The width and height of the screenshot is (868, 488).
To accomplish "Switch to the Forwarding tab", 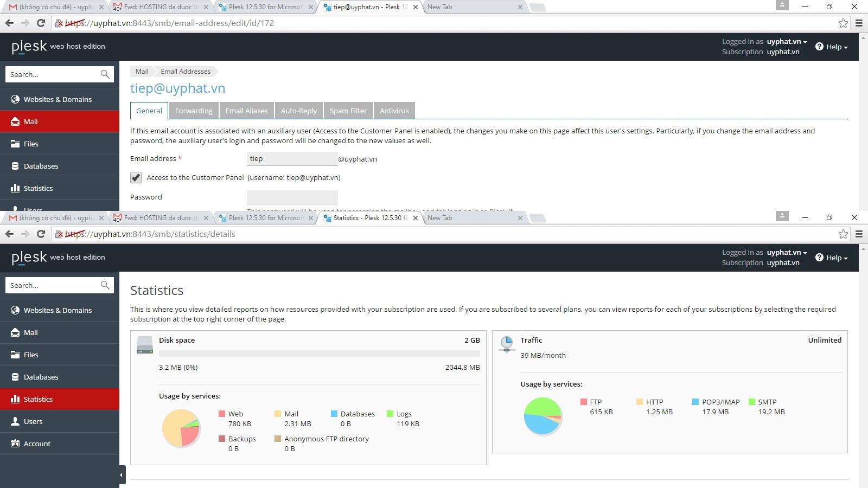I will point(194,111).
